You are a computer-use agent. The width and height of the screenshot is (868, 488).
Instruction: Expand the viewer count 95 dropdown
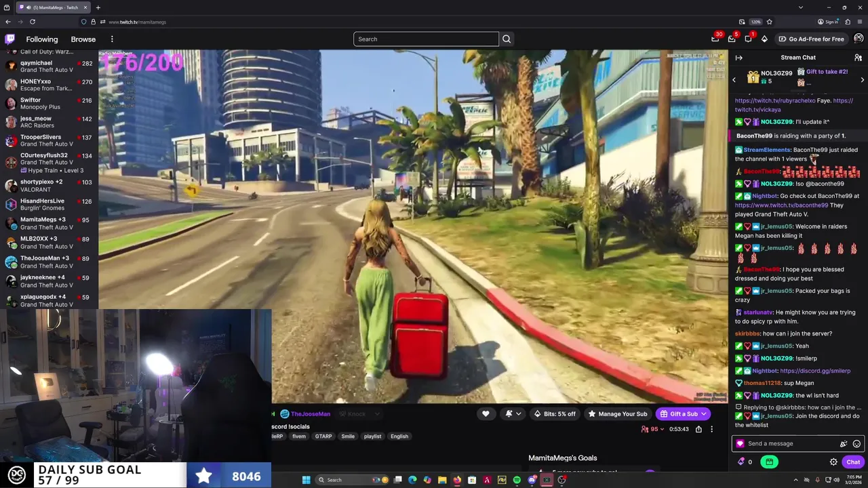point(654,429)
